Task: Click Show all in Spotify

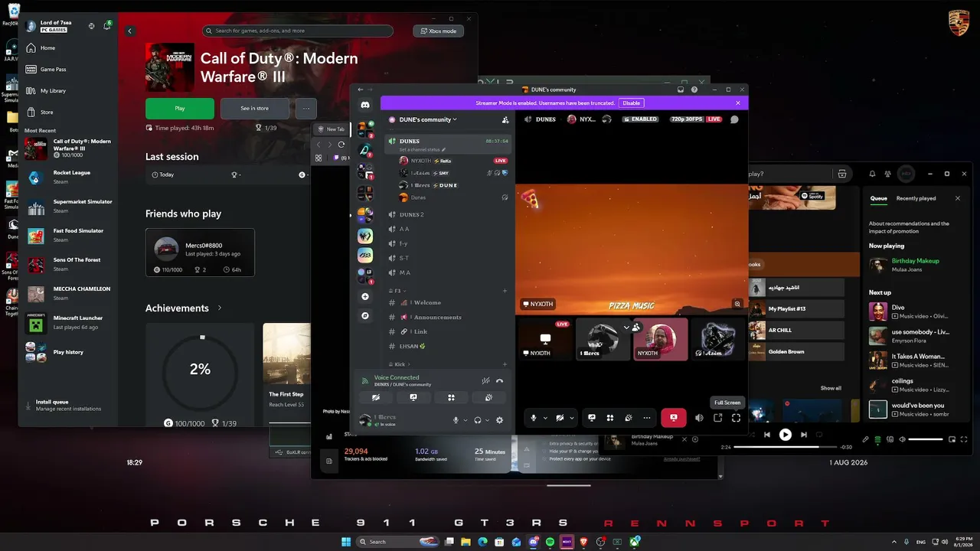Action: coord(831,388)
